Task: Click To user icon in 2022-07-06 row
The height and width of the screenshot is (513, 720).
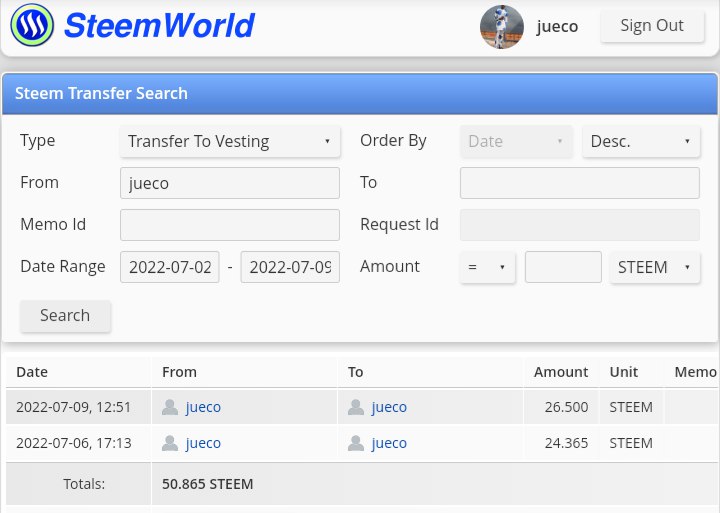Action: [356, 443]
